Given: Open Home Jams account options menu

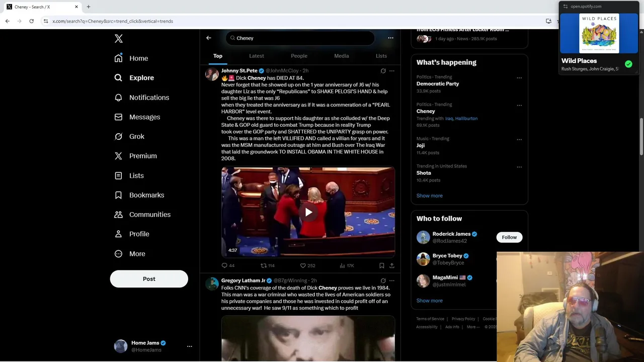Looking at the screenshot, I should 190,346.
